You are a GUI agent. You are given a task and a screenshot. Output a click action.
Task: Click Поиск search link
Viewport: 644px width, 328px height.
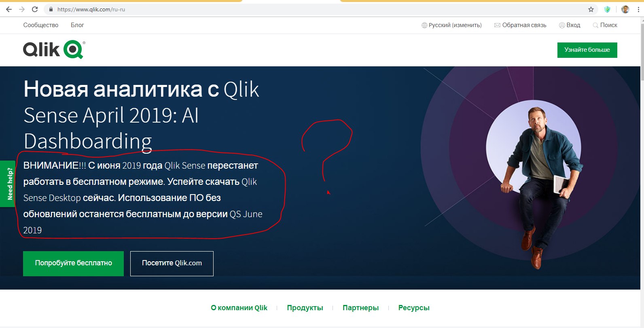pyautogui.click(x=609, y=25)
